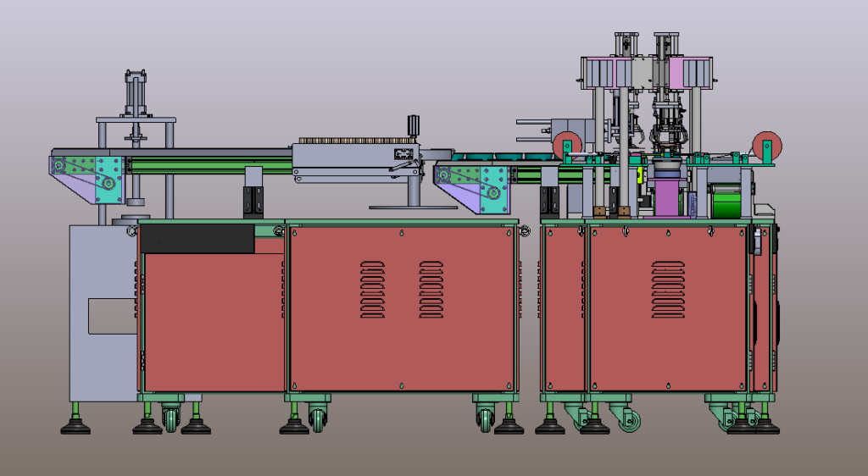Select the black panel on left red cabinet
The width and height of the screenshot is (868, 476).
(197, 238)
